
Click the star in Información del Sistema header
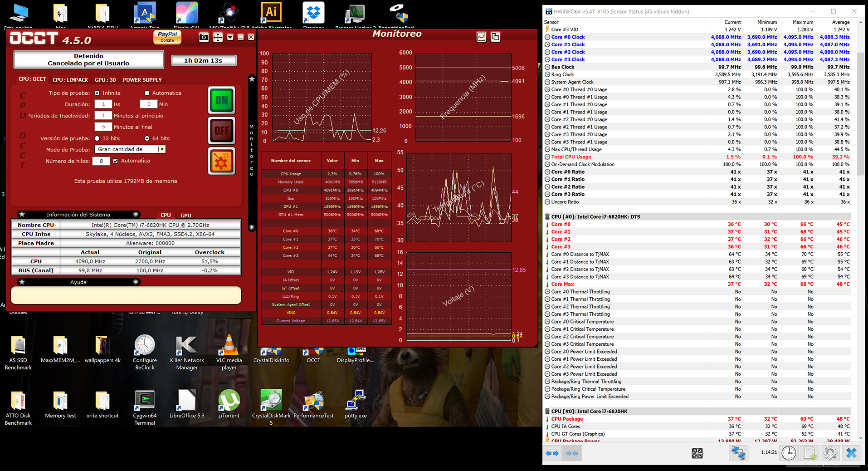click(22, 215)
